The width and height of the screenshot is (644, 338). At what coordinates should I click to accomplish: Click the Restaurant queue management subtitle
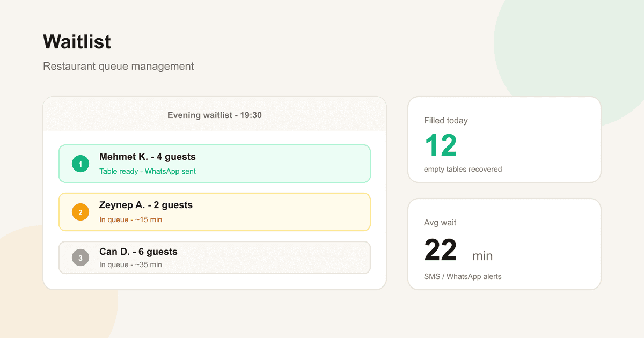coord(118,67)
